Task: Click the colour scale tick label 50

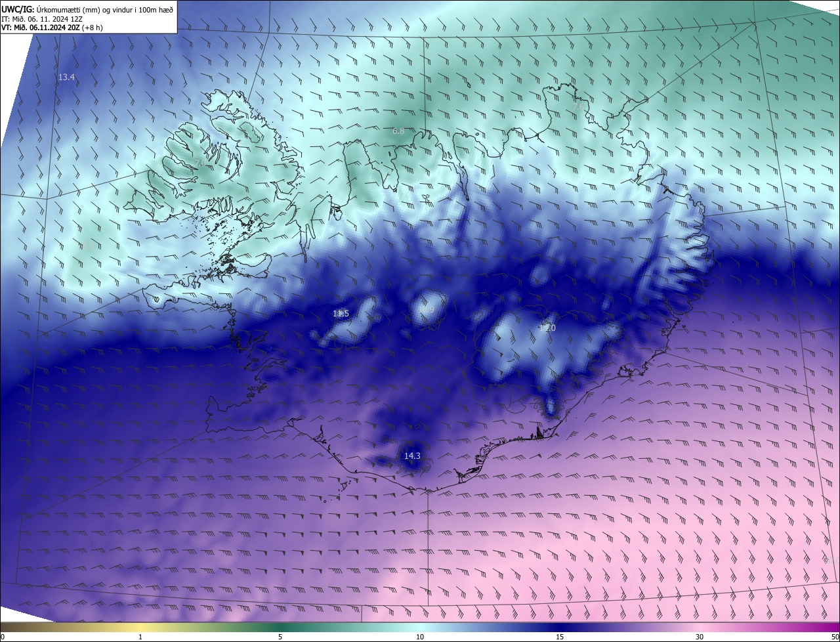Action: (835, 637)
